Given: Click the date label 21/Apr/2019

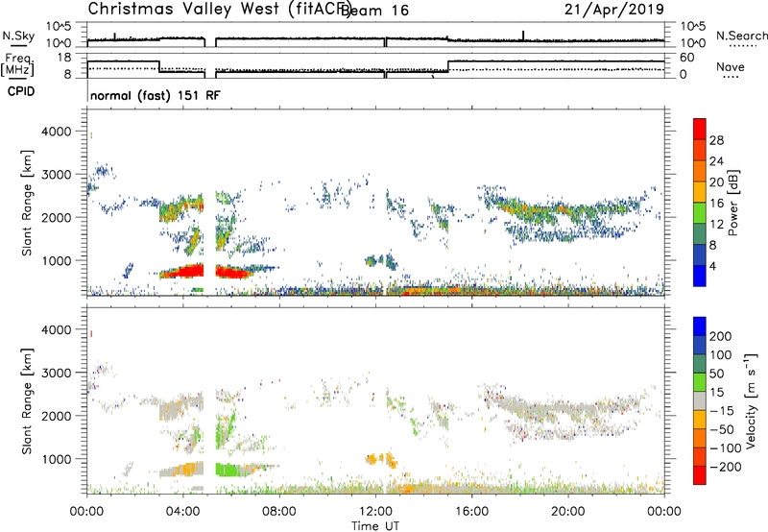Looking at the screenshot, I should point(614,9).
